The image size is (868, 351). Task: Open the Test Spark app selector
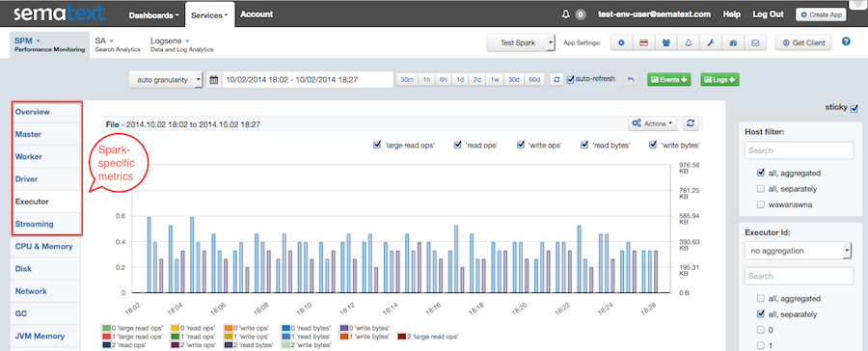521,43
